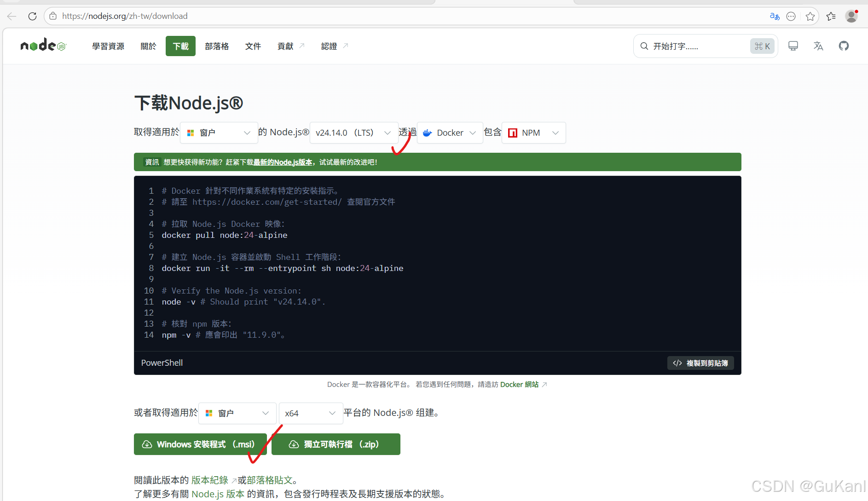Open the browser profile avatar
Image resolution: width=868 pixels, height=501 pixels.
coord(851,16)
